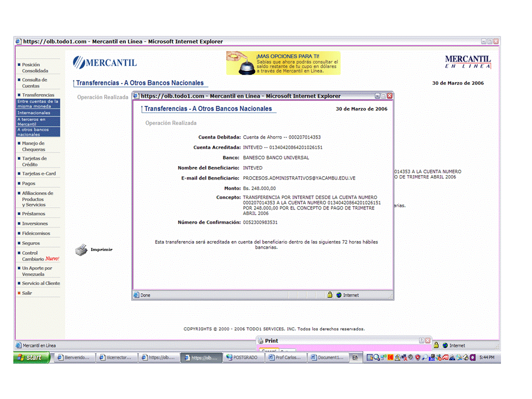The height and width of the screenshot is (399, 532).
Task: Open Préstamos in the sidebar
Action: (34, 214)
